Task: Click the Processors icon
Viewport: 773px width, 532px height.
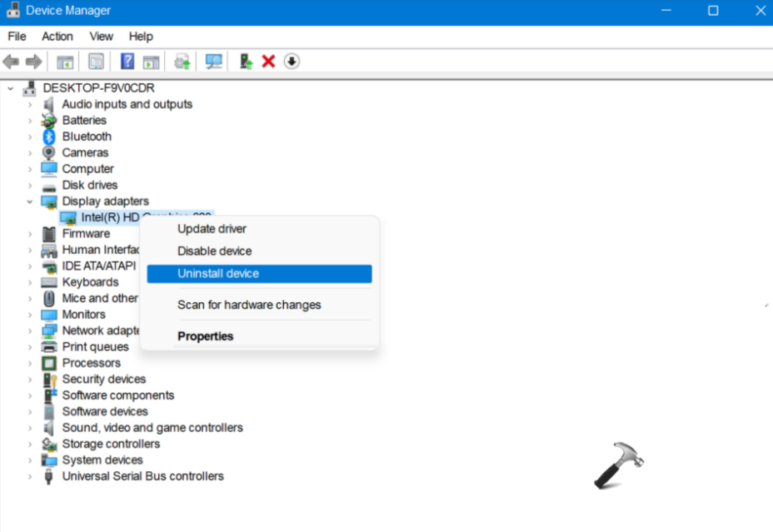Action: [49, 363]
